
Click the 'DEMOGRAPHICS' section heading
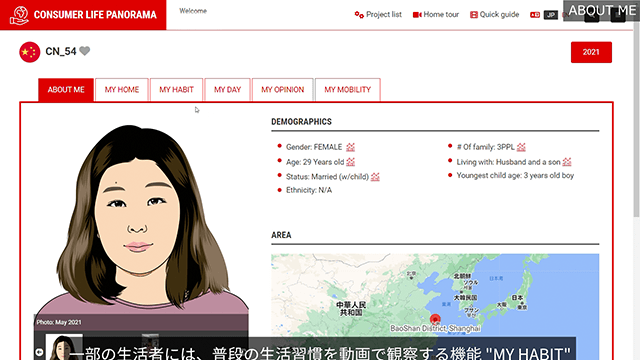tap(301, 122)
